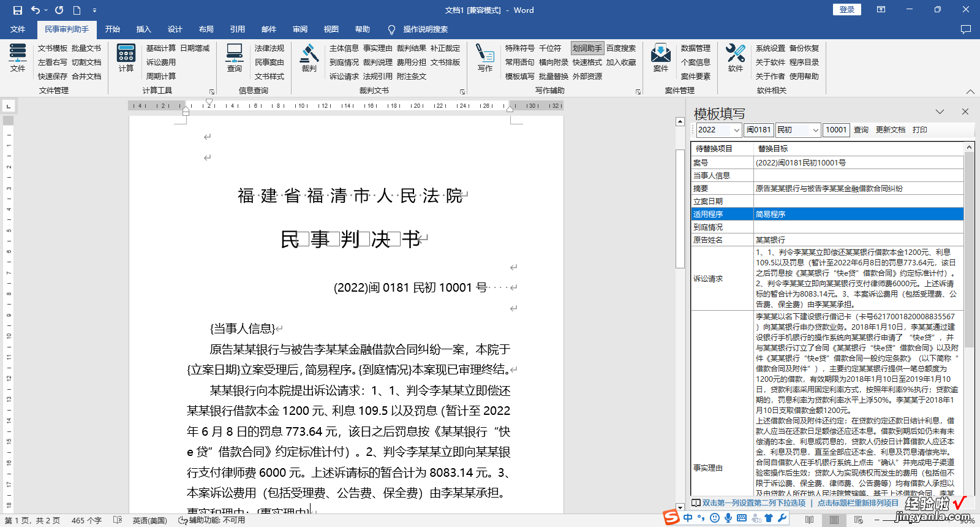Click the Sogou emoji smiley icon
Image resolution: width=980 pixels, height=527 pixels.
pyautogui.click(x=715, y=518)
